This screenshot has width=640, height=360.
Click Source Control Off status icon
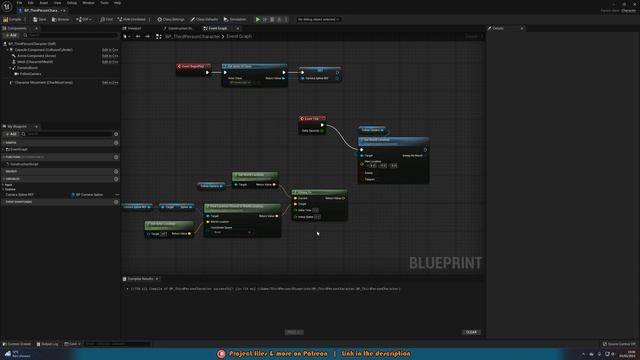tap(619, 344)
